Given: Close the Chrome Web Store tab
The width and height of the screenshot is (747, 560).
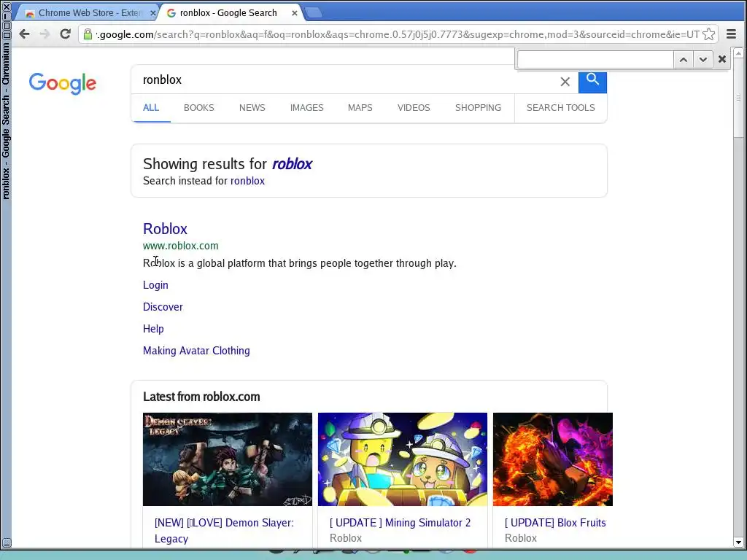Looking at the screenshot, I should (x=153, y=13).
